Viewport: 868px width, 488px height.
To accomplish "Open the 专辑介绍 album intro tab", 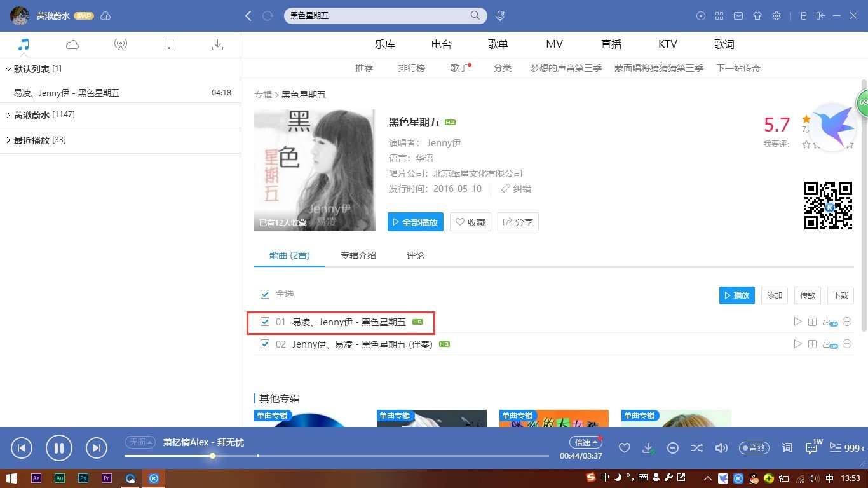I will (358, 255).
